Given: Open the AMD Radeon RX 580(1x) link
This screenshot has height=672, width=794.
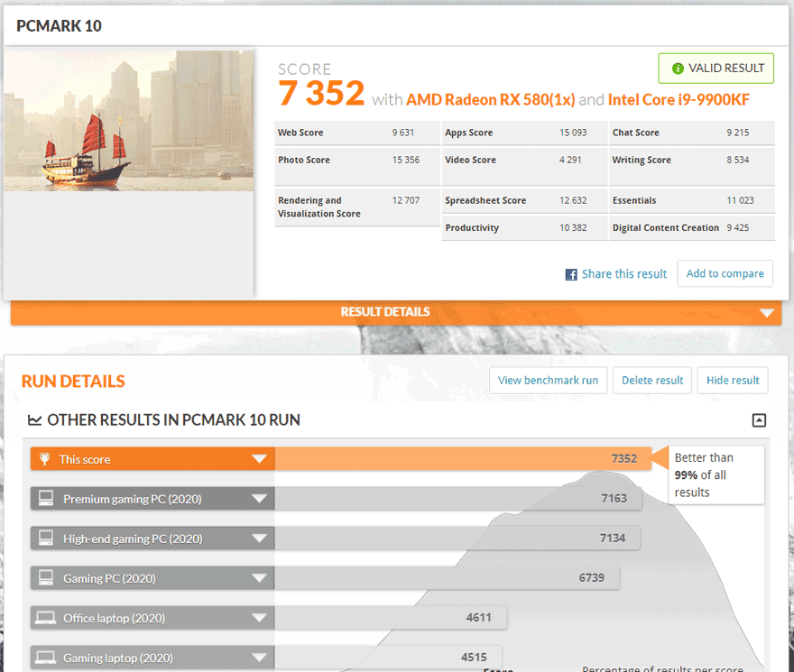Looking at the screenshot, I should 490,100.
